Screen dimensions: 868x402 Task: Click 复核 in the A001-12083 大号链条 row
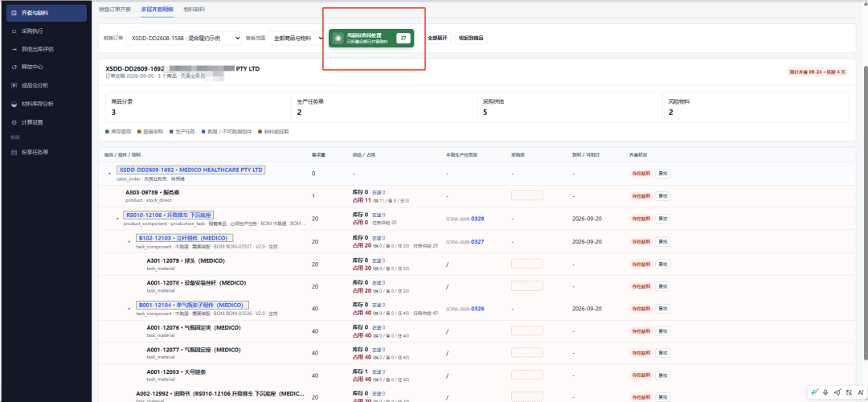662,375
